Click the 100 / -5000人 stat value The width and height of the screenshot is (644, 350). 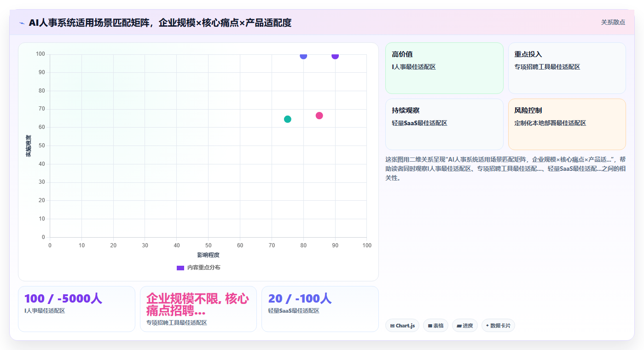63,298
